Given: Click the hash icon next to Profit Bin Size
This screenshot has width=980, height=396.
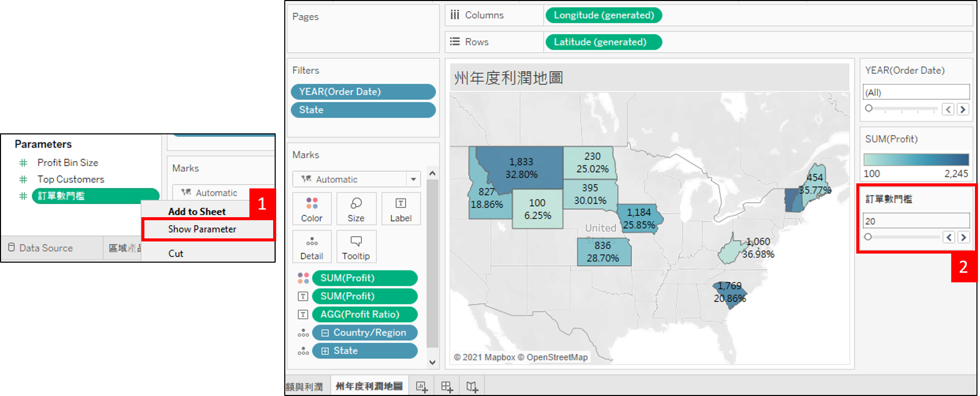Looking at the screenshot, I should (23, 163).
